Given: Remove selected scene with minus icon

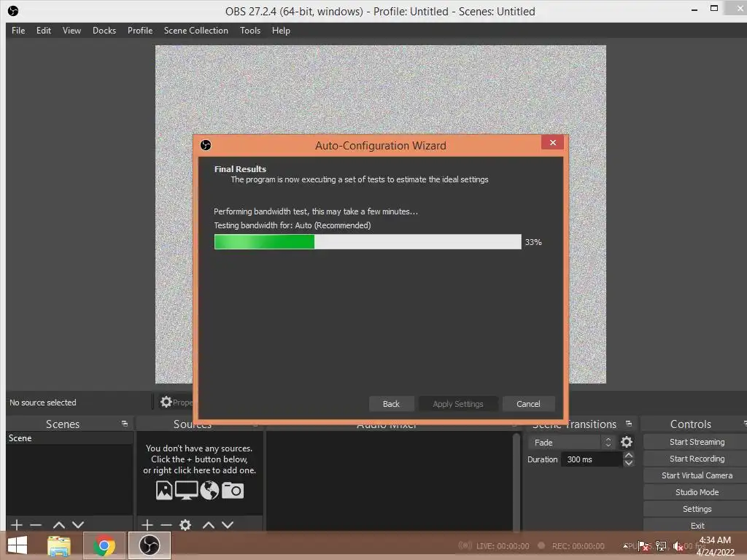Looking at the screenshot, I should (36, 525).
